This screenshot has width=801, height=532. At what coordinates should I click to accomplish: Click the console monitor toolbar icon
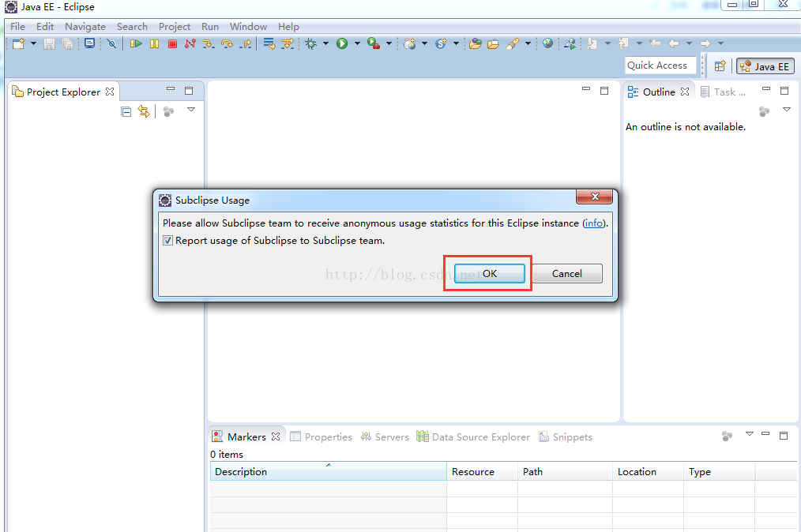pos(89,43)
